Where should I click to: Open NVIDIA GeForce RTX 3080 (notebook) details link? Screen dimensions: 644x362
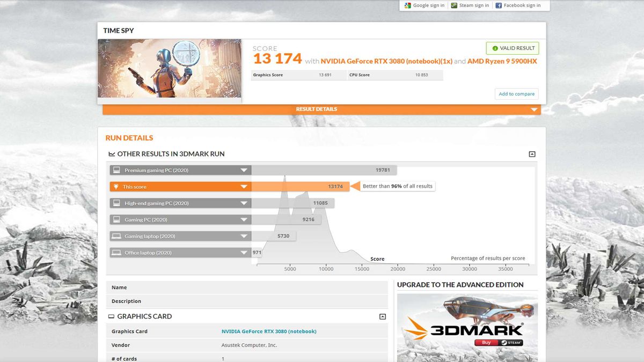point(269,331)
